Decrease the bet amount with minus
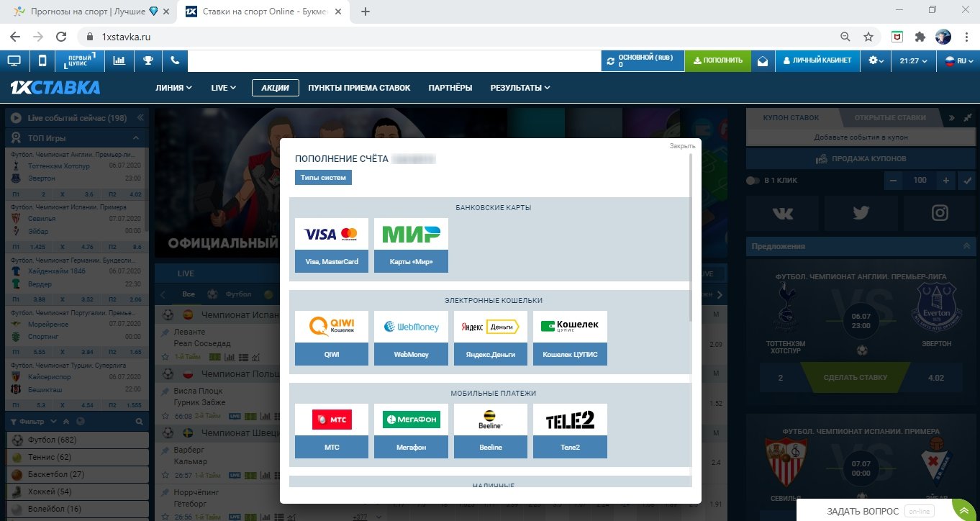Viewport: 980px width, 521px height. [893, 181]
